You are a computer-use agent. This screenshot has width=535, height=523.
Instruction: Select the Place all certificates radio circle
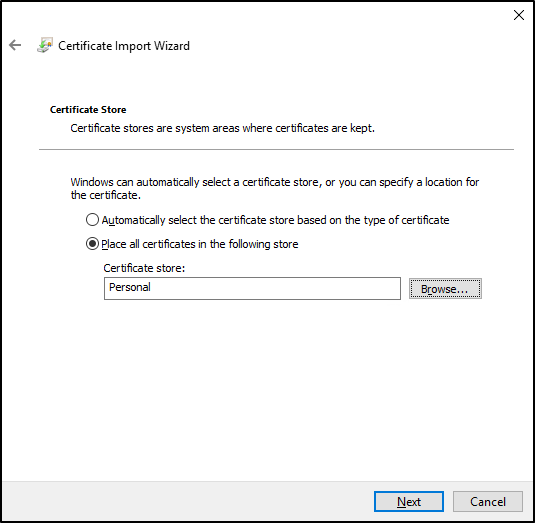tap(92, 244)
